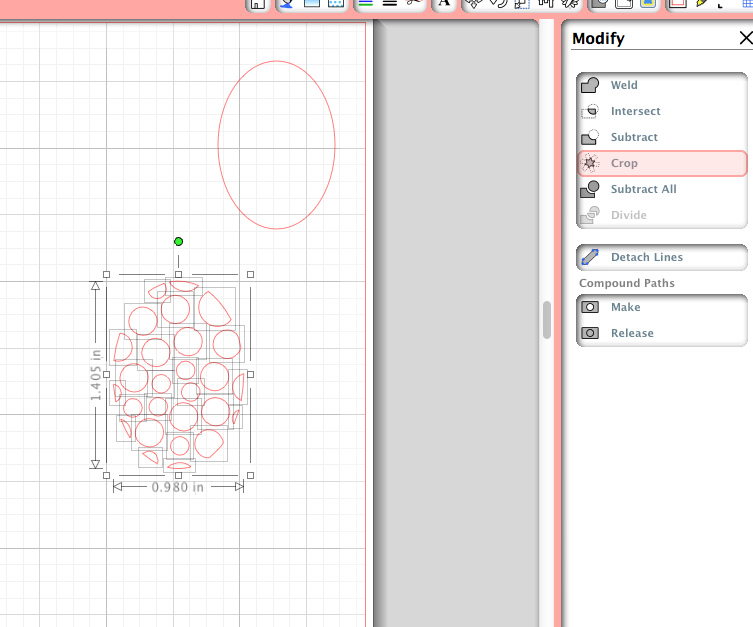
Task: Make a compound path
Action: pos(662,307)
